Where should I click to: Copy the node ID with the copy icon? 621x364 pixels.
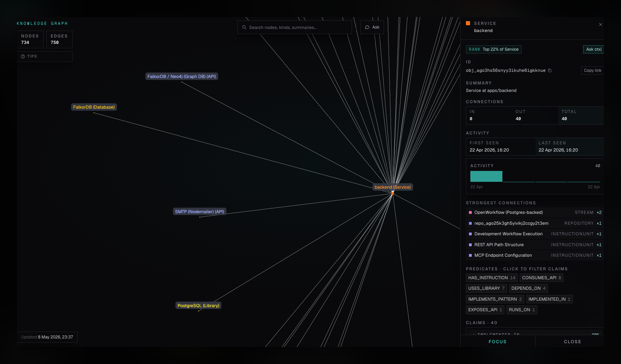coord(550,70)
